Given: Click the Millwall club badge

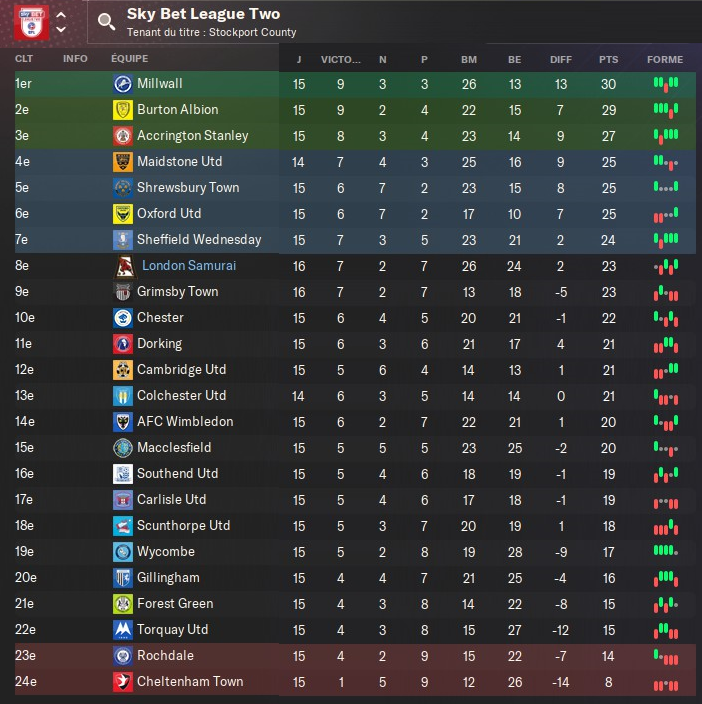Looking at the screenshot, I should (x=123, y=84).
